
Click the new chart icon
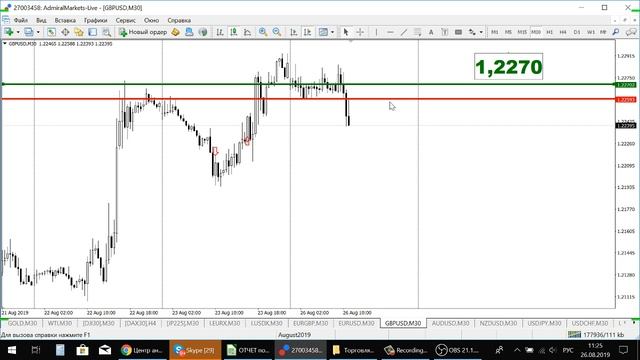(9, 32)
